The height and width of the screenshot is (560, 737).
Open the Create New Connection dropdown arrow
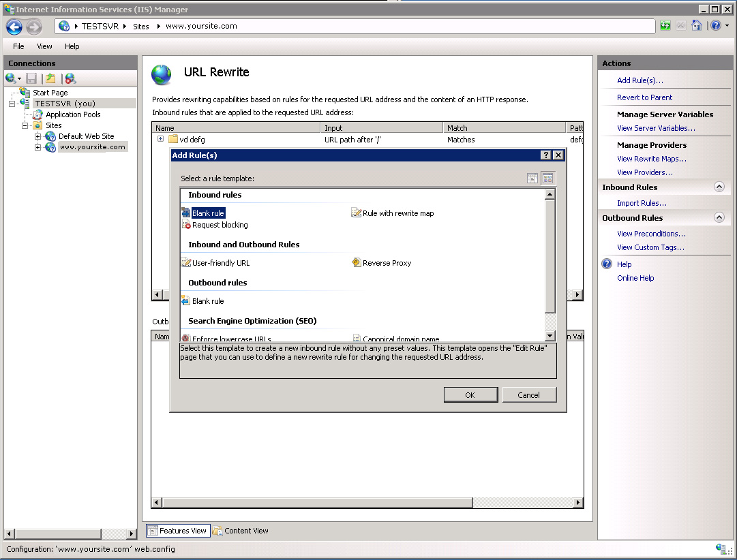click(19, 79)
